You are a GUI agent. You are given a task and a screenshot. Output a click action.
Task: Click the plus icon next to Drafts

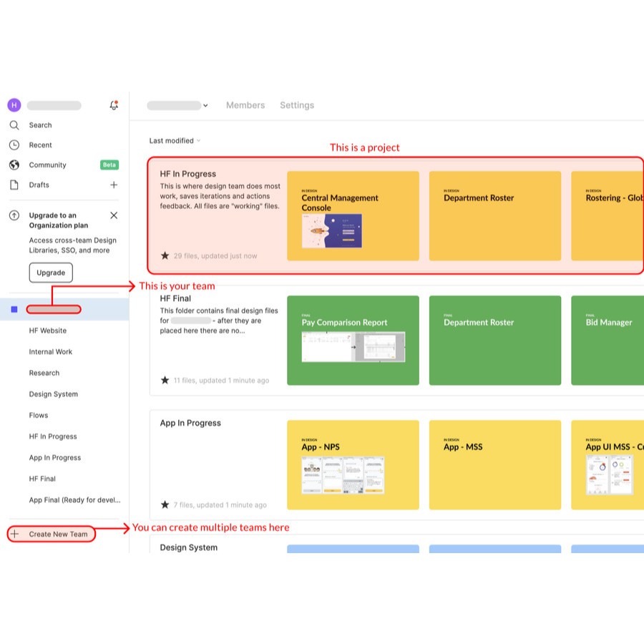[114, 185]
